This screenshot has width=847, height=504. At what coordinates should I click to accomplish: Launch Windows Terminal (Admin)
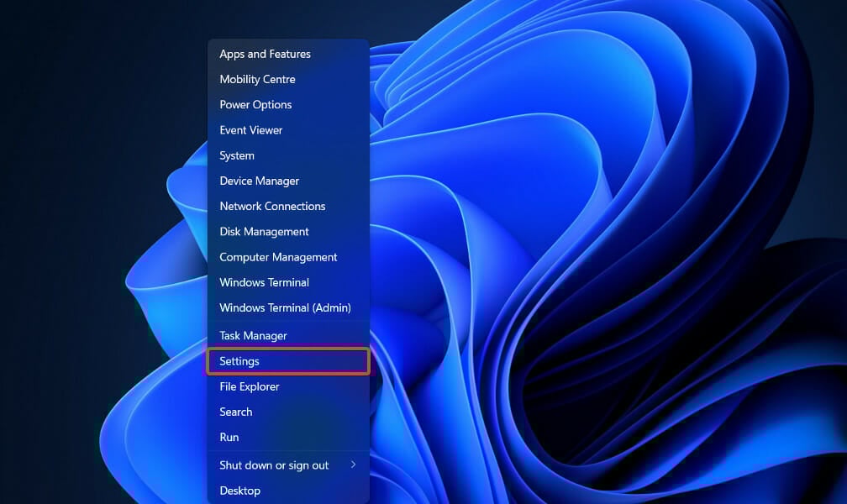point(288,308)
